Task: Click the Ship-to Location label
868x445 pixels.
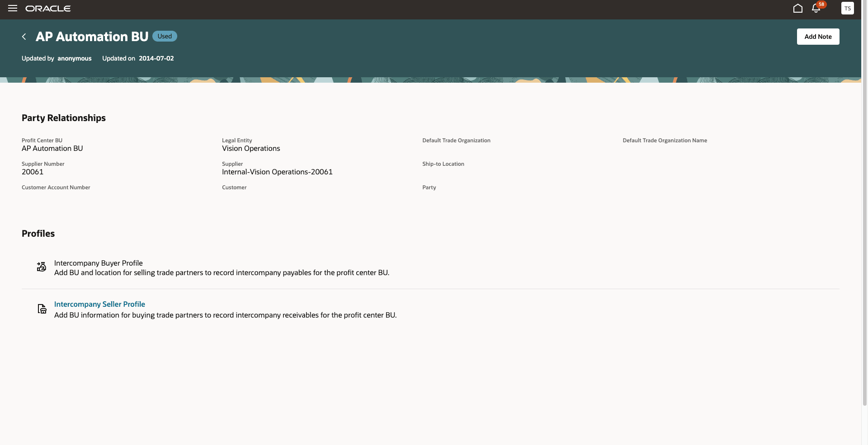Action: click(x=443, y=164)
